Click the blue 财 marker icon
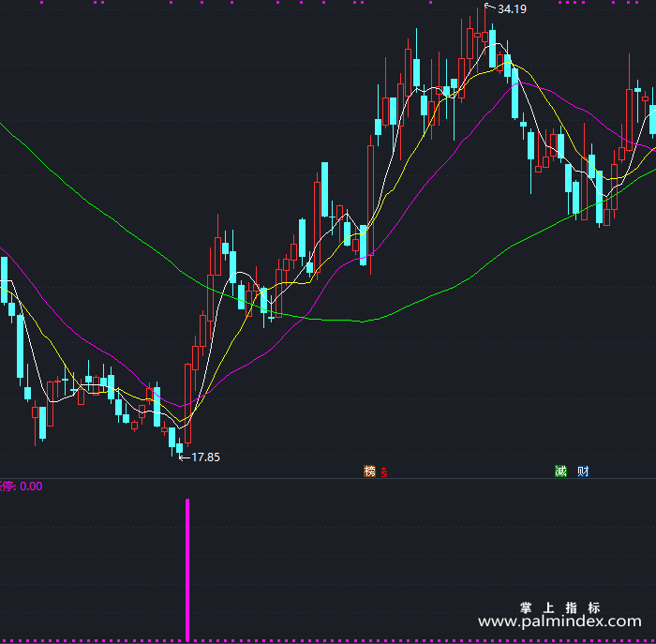The height and width of the screenshot is (644, 656). click(583, 472)
